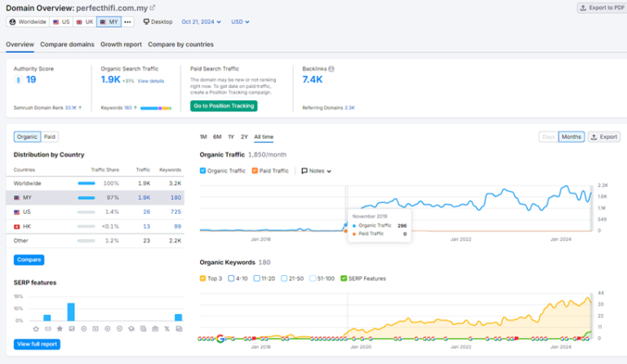Screen dimensions: 627x364
Task: Click the upload icon on Export to PDF
Action: (584, 7)
